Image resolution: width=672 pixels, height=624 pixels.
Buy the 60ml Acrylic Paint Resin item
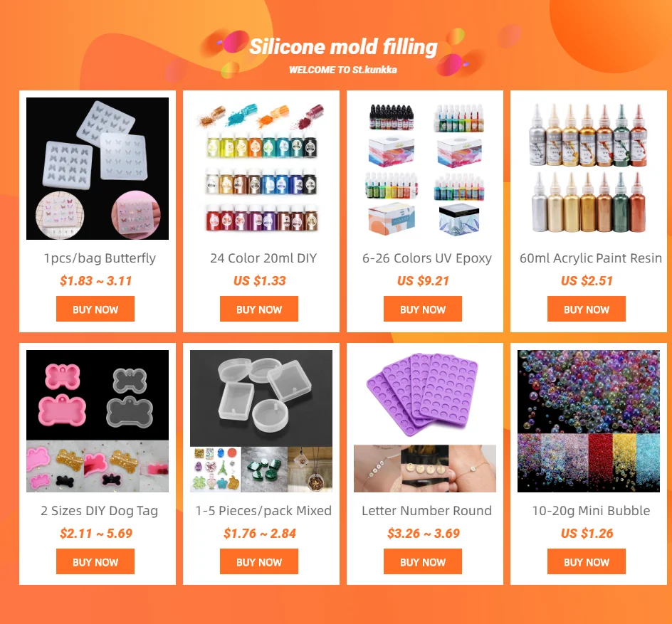coord(587,309)
